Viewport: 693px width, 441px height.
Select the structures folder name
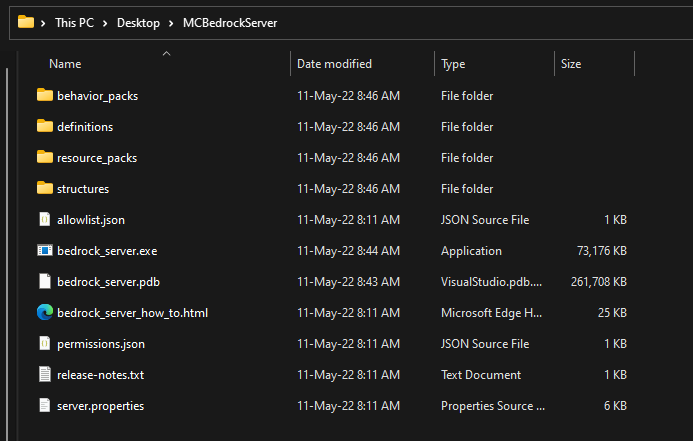[x=83, y=189]
